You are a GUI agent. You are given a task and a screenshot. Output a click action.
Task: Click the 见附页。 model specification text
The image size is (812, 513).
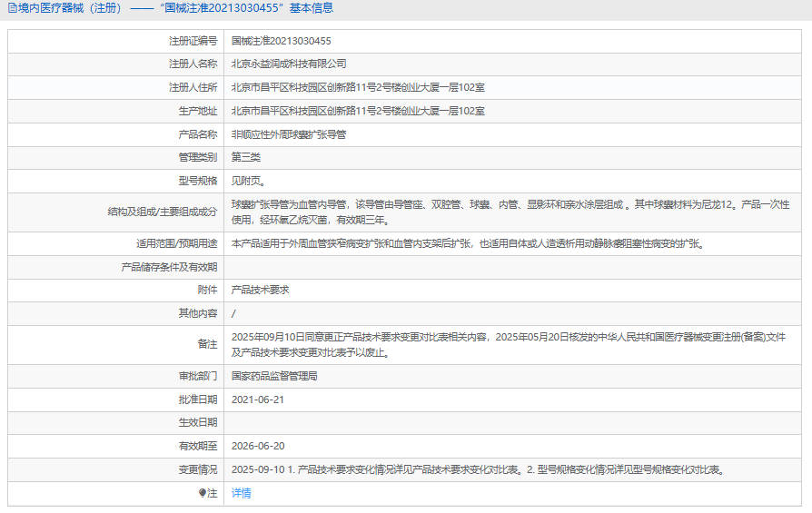click(248, 181)
